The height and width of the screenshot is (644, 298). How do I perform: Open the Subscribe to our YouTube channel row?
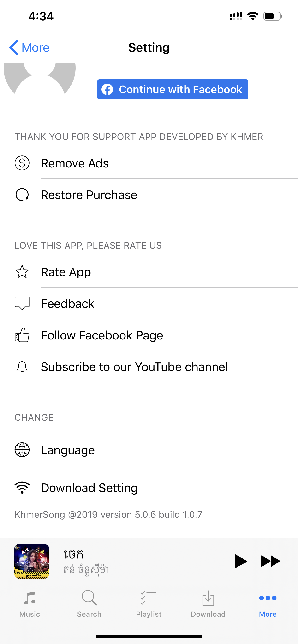[134, 367]
